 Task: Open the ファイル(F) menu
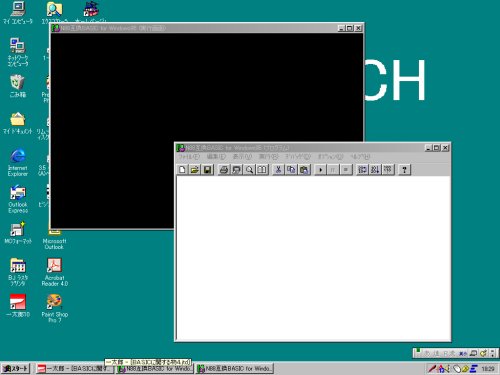(x=189, y=157)
